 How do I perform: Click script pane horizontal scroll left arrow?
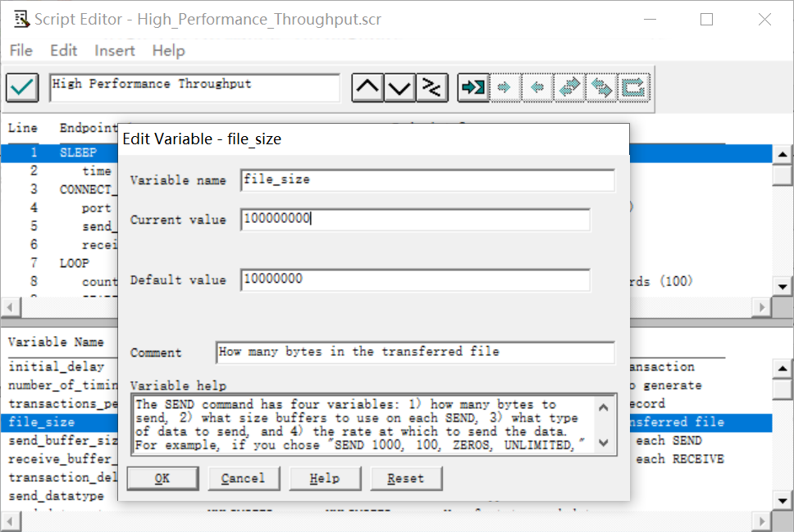click(11, 307)
